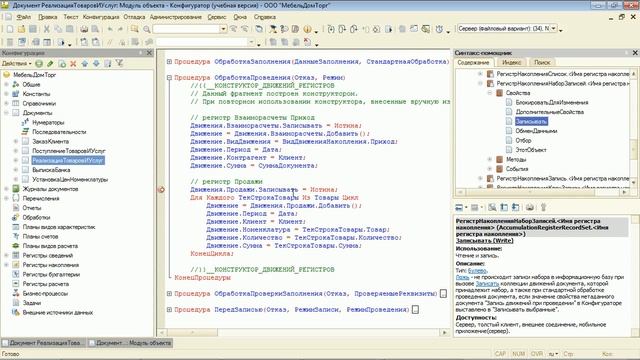Open the Действия dropdown menu
640x360 pixels.
coord(16,64)
